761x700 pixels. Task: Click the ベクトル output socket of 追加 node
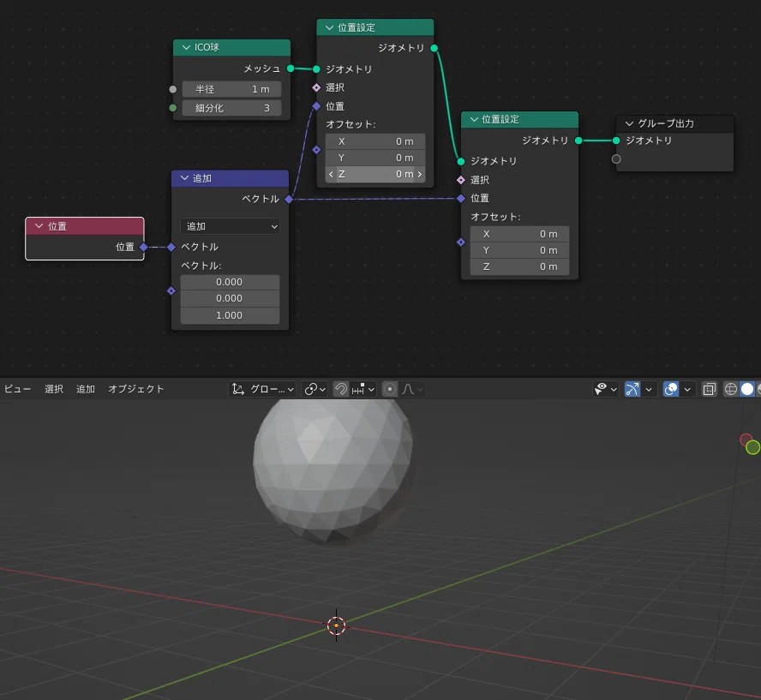(289, 199)
